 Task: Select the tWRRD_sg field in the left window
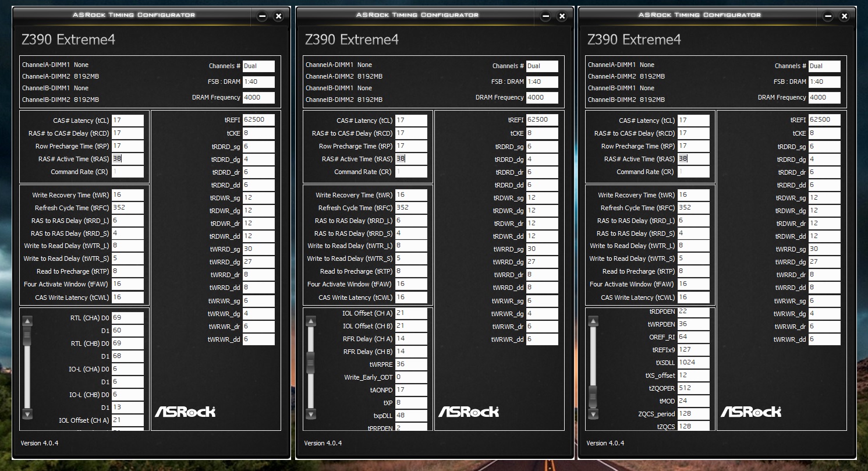coord(258,249)
